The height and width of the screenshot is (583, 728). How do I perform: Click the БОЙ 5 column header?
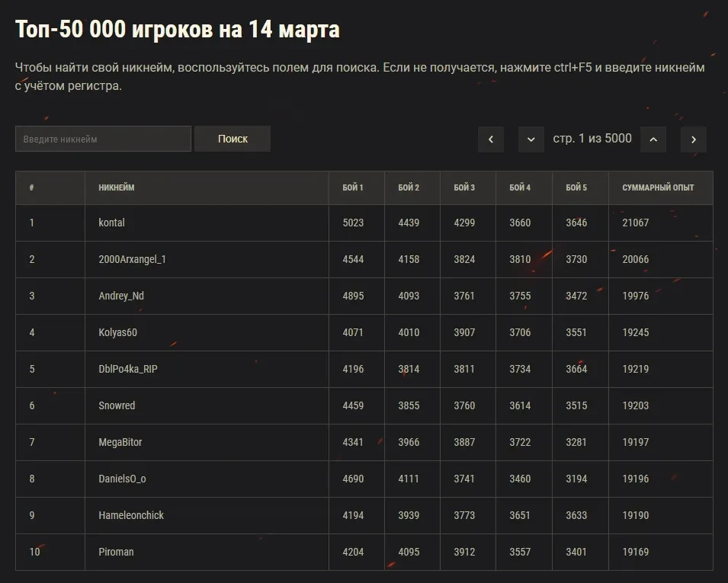pos(576,187)
